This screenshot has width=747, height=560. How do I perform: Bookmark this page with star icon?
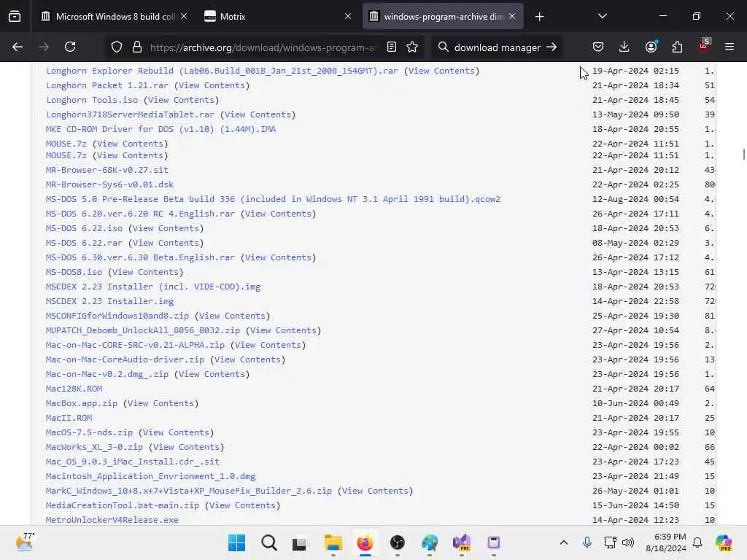412,47
